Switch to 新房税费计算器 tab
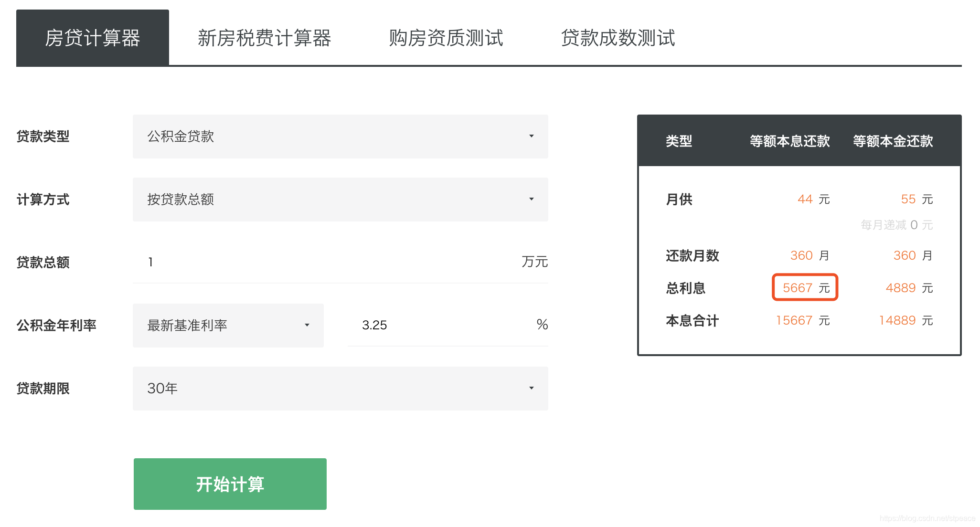 [264, 38]
